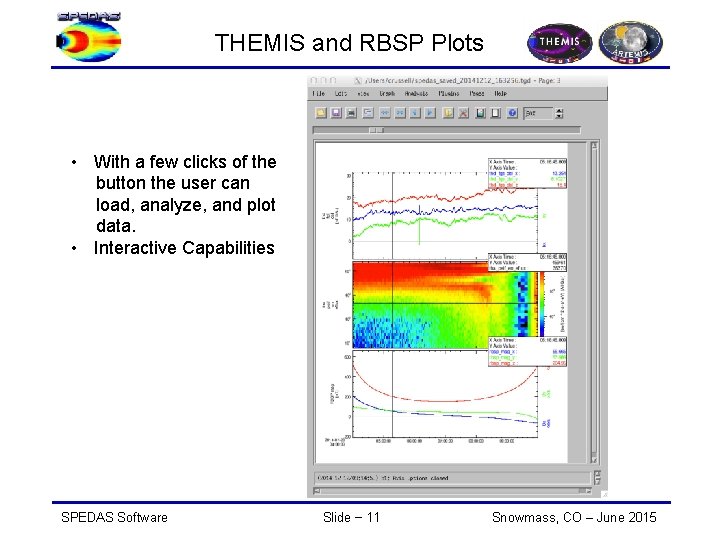This screenshot has height=540, width=720.
Task: Click the blue right-arrow shift icon
Action: [430, 112]
